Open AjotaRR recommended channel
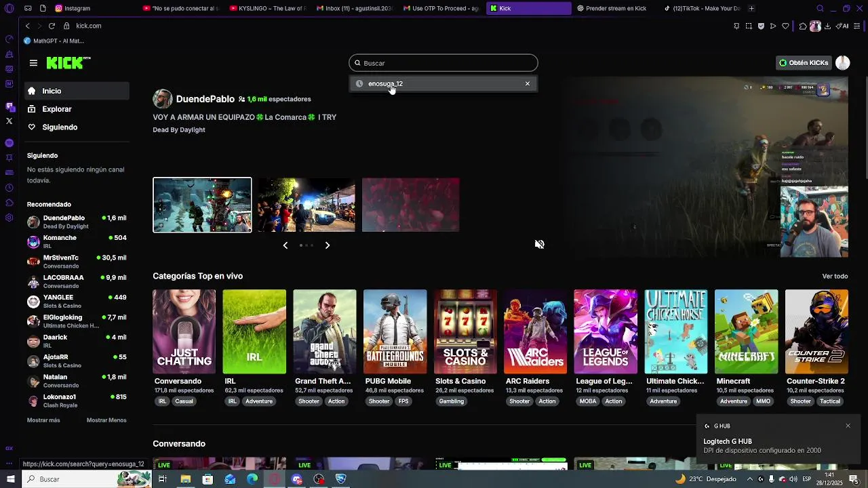 pos(77,361)
